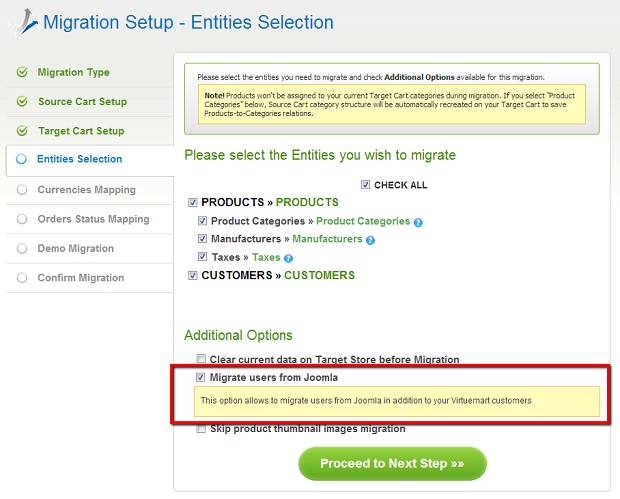Viewport: 620px width, 499px height.
Task: Click help icon beside Taxes
Action: [288, 258]
